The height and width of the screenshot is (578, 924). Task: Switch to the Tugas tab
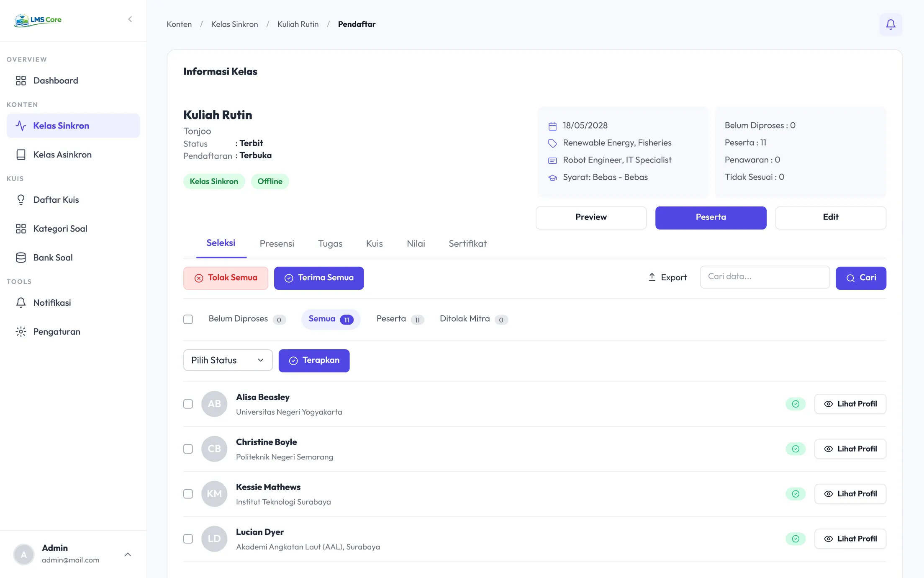pos(330,243)
